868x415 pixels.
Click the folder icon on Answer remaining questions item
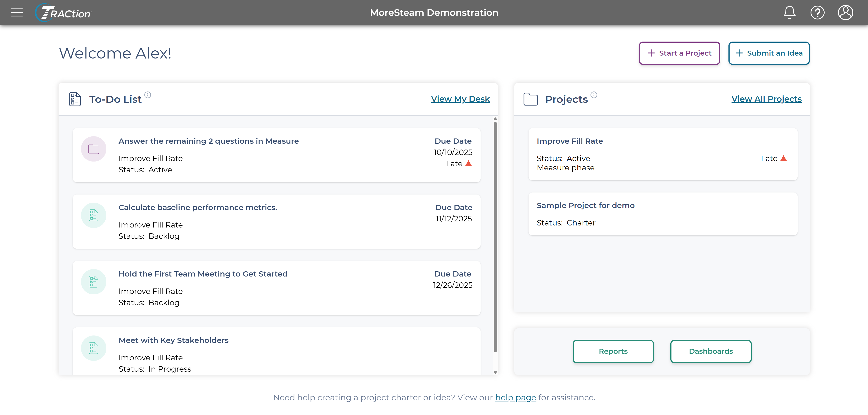[x=94, y=149]
